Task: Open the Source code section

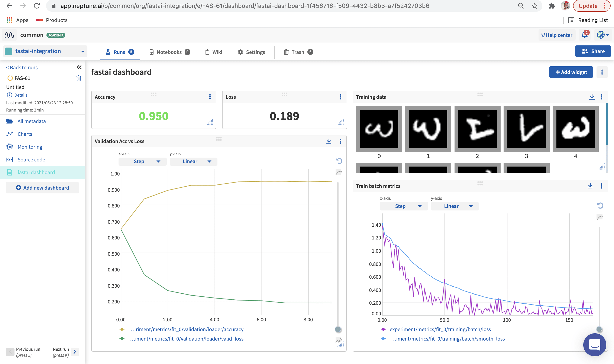Action: (31, 160)
